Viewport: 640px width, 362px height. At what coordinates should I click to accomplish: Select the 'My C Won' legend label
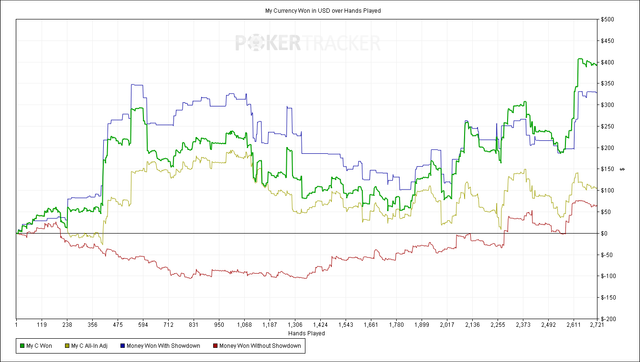(39, 346)
